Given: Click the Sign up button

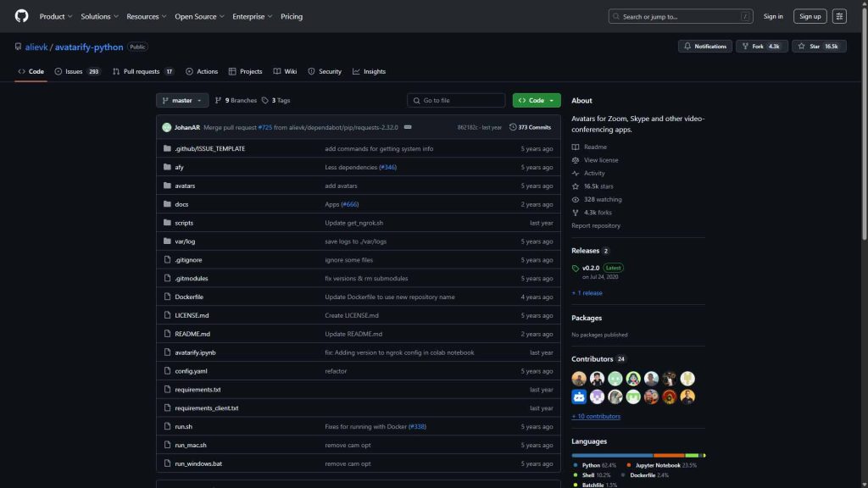Looking at the screenshot, I should (x=810, y=17).
